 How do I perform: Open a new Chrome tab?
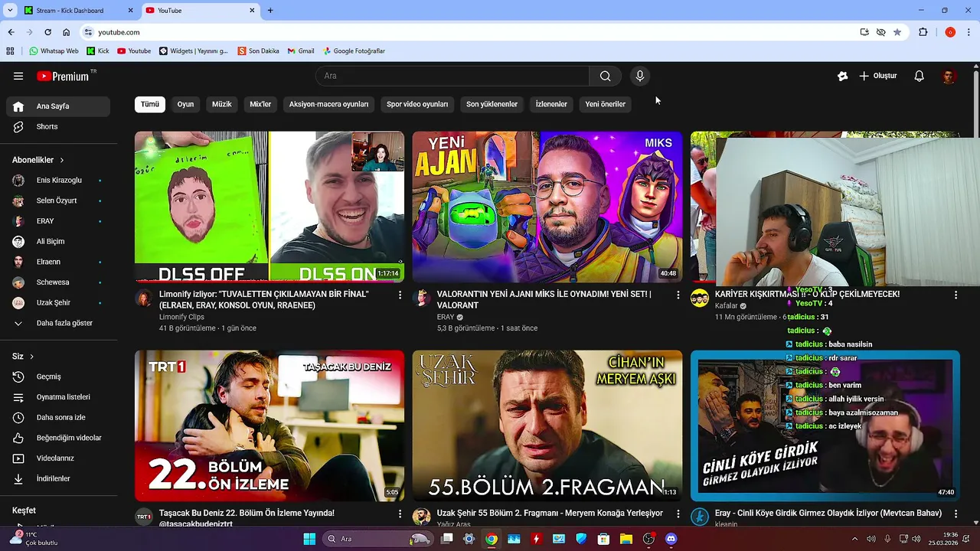point(270,11)
